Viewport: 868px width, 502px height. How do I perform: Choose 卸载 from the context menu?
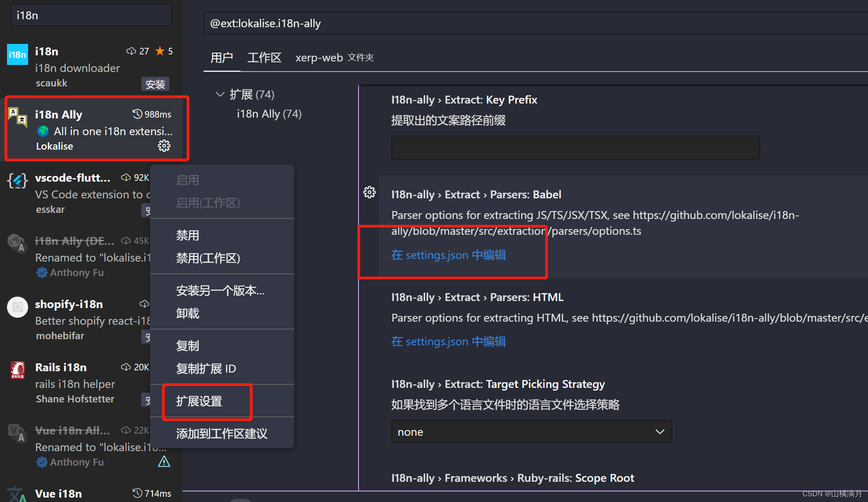(188, 313)
